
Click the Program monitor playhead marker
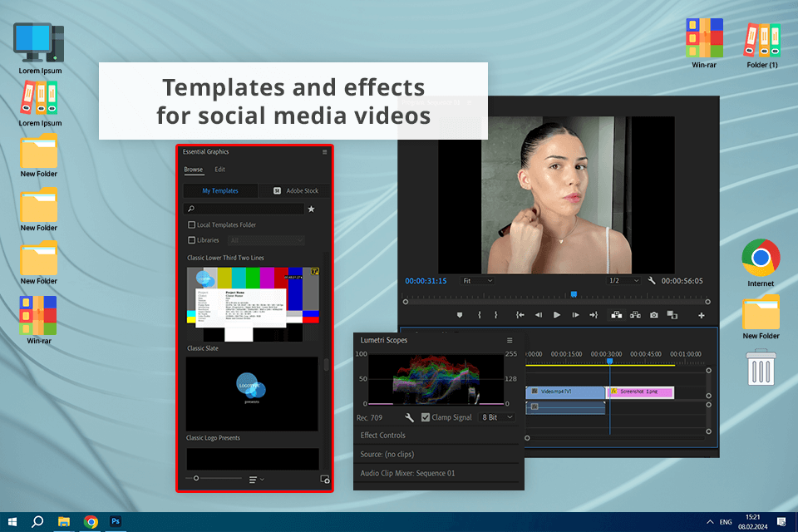574,294
